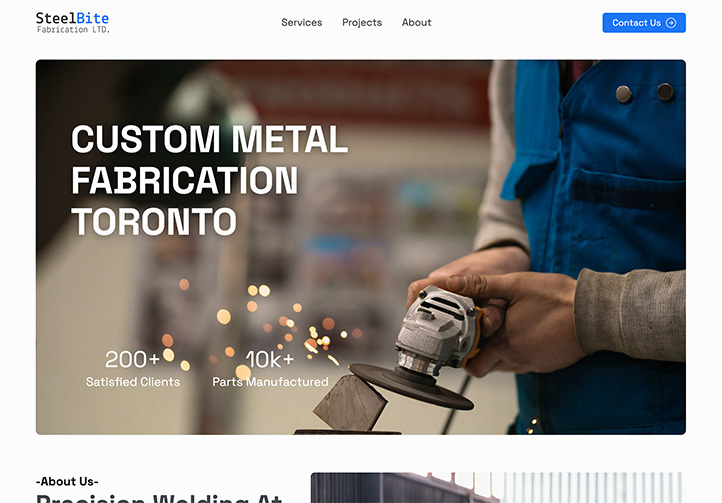
Task: Click the Parts Manufactured label
Action: click(270, 382)
